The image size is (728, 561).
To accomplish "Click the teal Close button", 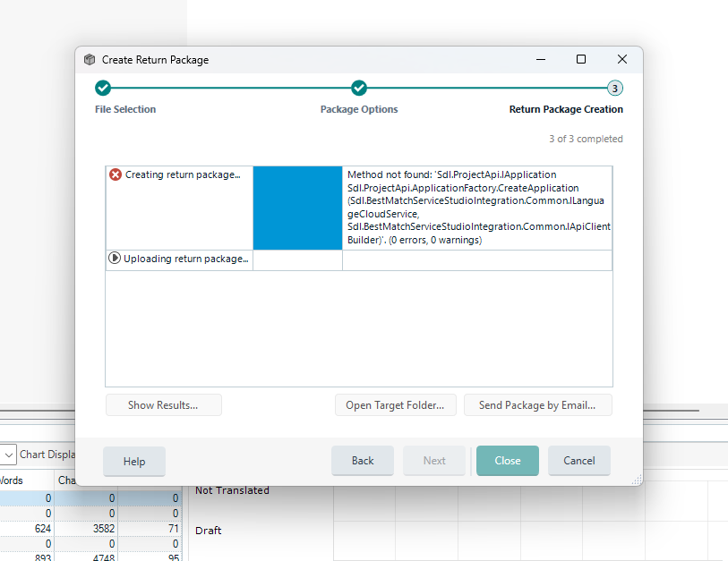I will pyautogui.click(x=508, y=461).
